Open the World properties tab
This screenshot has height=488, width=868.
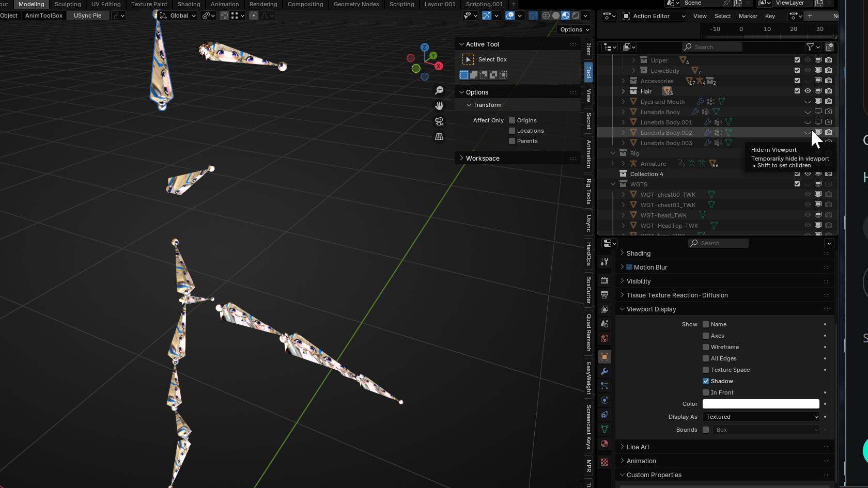(605, 338)
